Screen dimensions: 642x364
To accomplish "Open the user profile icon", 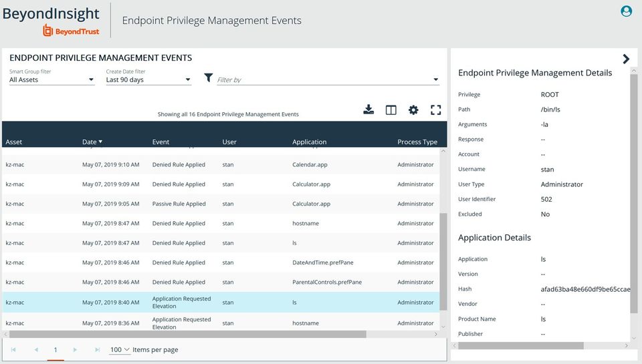I will pyautogui.click(x=627, y=11).
